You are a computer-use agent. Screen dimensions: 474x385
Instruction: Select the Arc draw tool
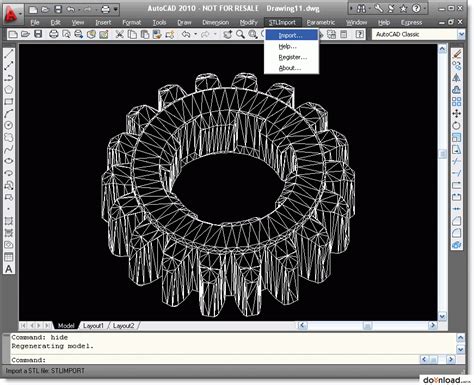(9, 113)
